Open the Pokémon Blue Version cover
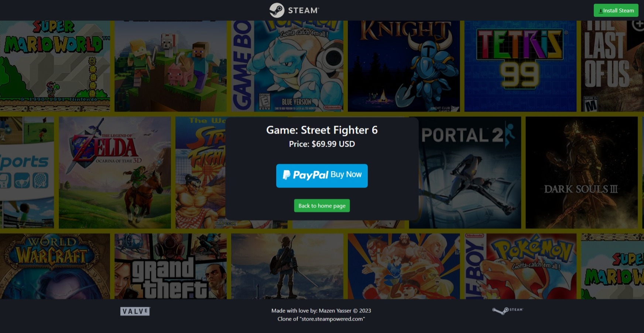 click(x=287, y=66)
